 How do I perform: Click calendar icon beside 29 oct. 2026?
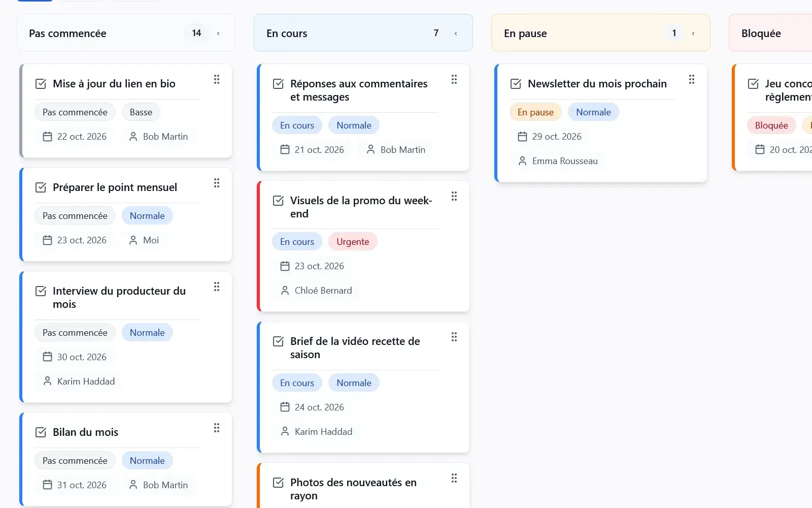[522, 137]
